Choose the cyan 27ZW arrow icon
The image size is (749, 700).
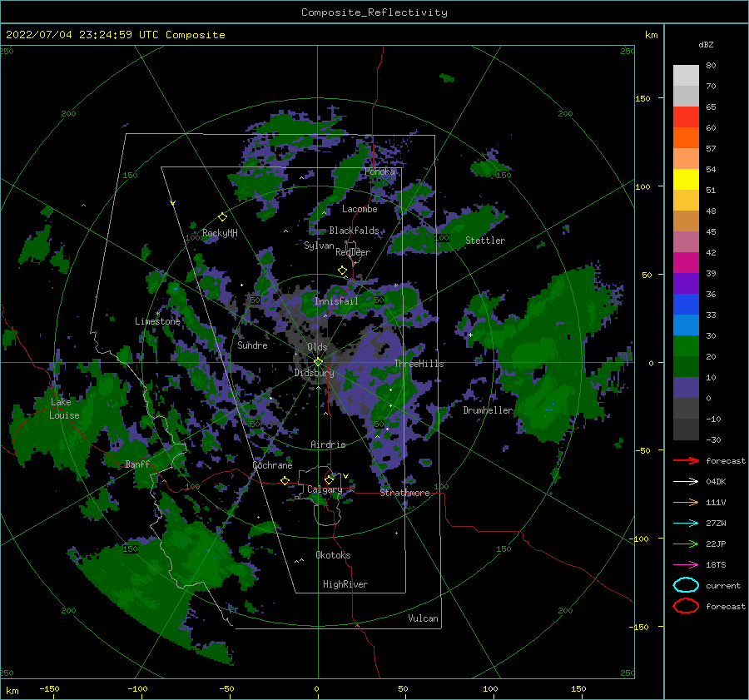(x=686, y=524)
